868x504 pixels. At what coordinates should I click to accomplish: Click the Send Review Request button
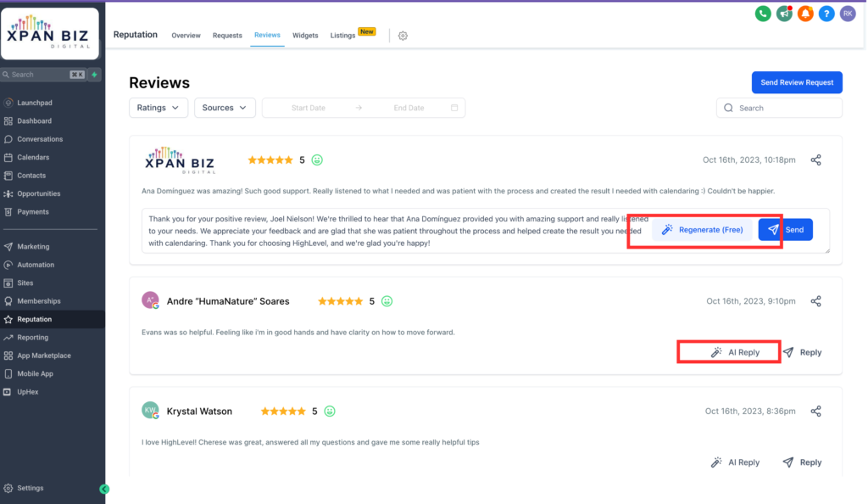click(x=797, y=82)
